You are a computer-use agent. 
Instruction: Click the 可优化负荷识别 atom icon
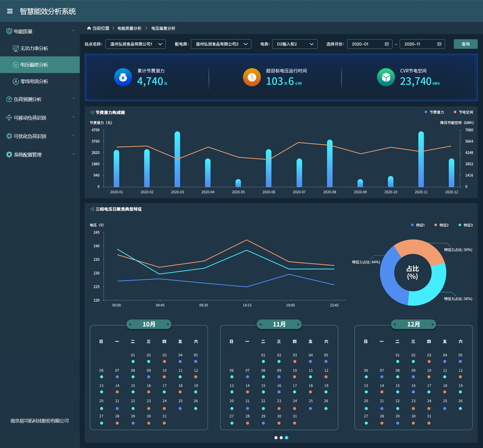click(x=9, y=136)
